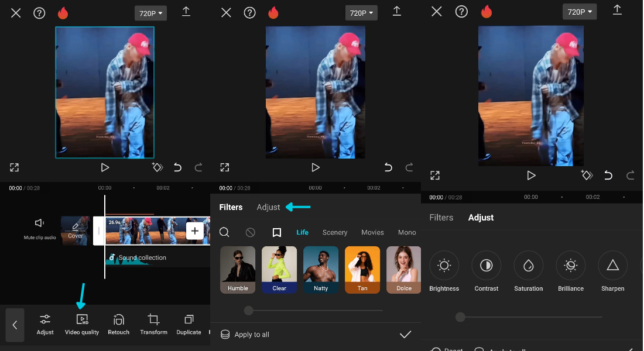Image resolution: width=644 pixels, height=351 pixels.
Task: Open help in the left editor panel
Action: 39,13
